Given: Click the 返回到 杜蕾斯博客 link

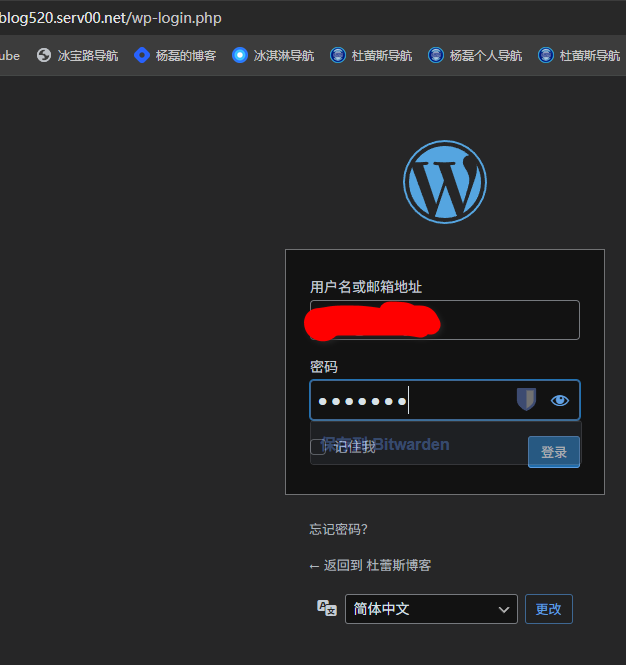Looking at the screenshot, I should coord(371,565).
